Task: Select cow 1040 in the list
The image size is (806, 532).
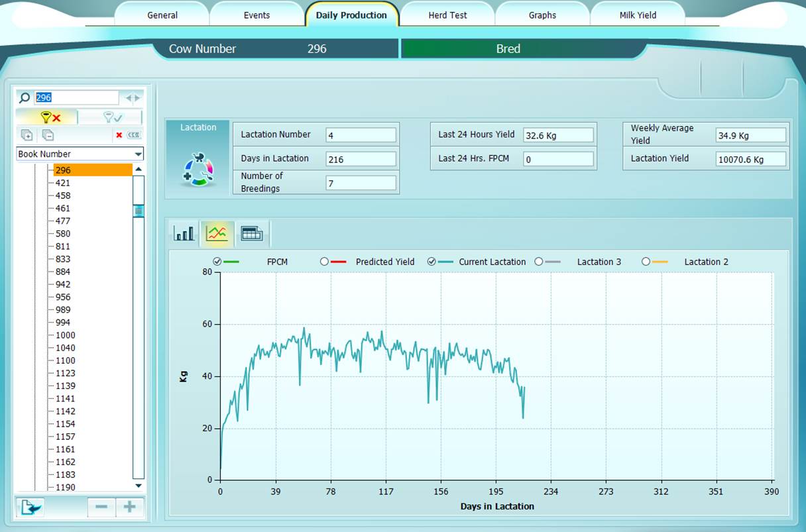Action: click(x=66, y=348)
